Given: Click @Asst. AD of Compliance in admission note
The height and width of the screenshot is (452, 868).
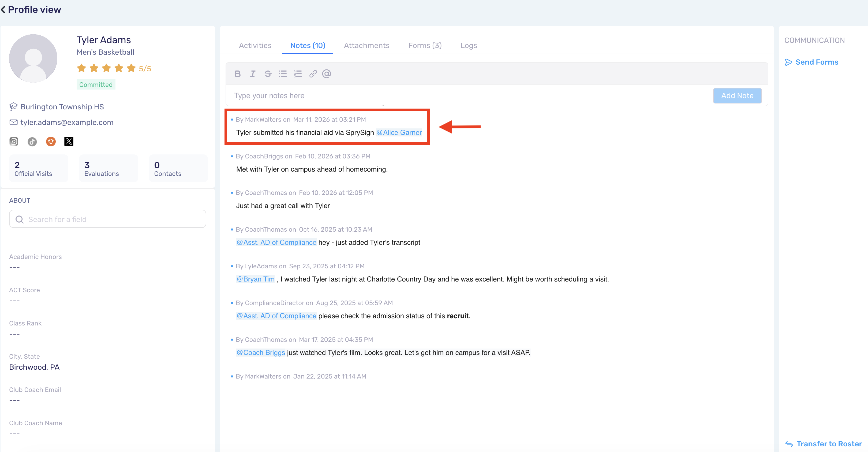Looking at the screenshot, I should pos(276,316).
